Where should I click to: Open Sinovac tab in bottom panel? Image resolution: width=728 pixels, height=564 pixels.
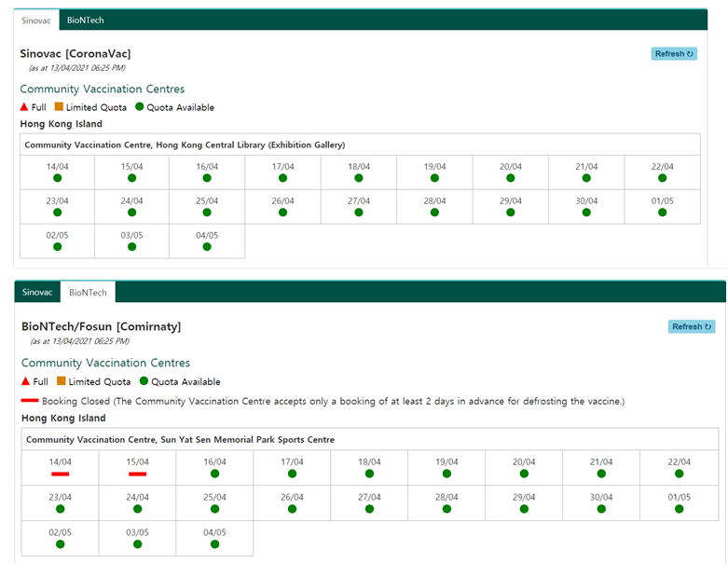coord(37,292)
